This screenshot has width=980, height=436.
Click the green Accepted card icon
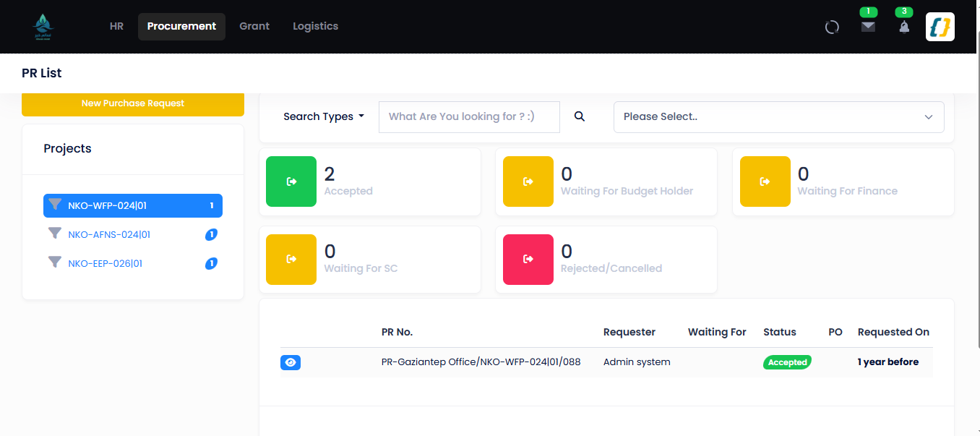(291, 181)
